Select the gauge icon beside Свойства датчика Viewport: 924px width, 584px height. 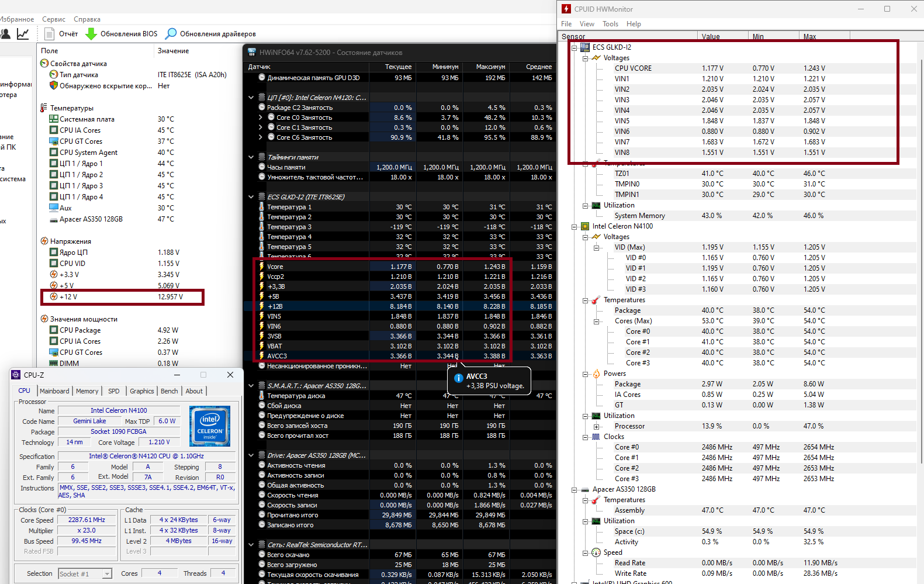44,63
